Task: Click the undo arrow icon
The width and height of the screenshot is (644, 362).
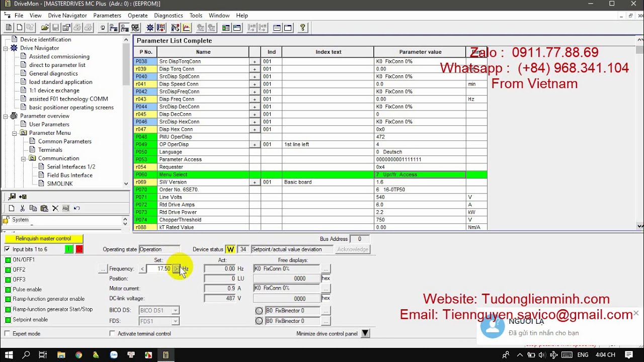Action: 77,208
